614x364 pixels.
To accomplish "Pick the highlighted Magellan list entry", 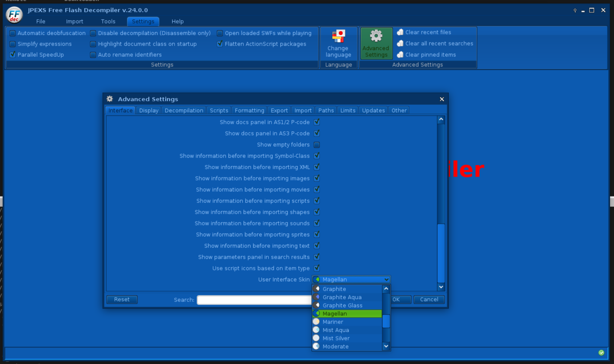I will tap(347, 313).
